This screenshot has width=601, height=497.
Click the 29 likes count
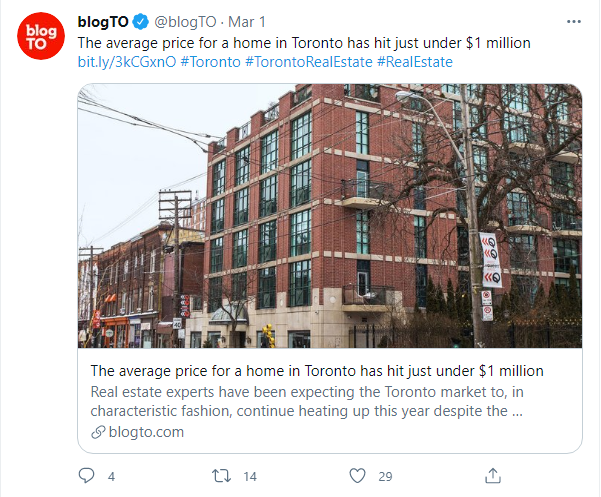point(385,476)
